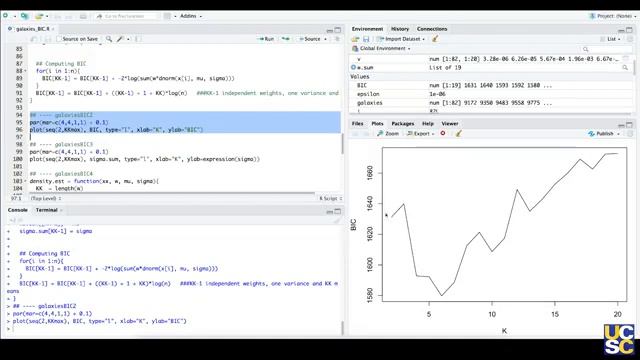Click the epsilon variable row
The image size is (640, 360).
click(491, 94)
